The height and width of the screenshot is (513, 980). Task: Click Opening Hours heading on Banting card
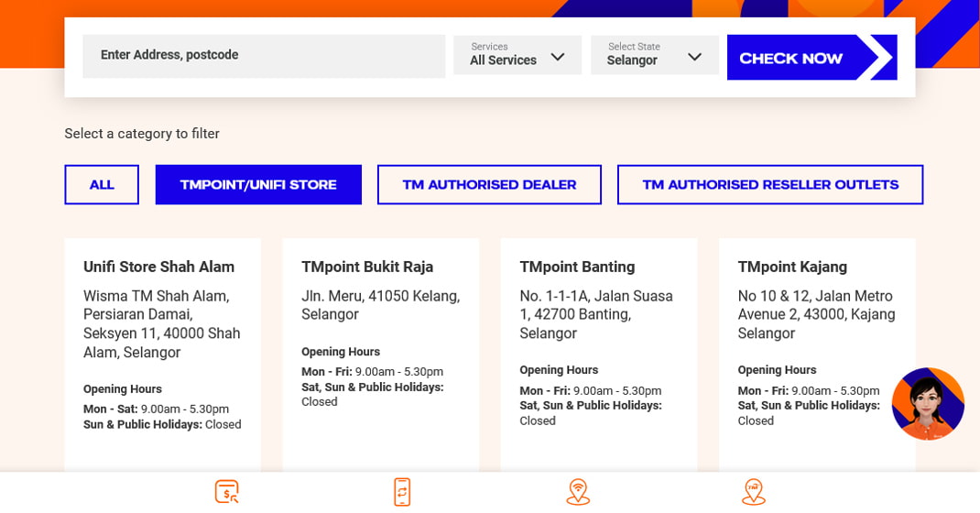point(559,370)
